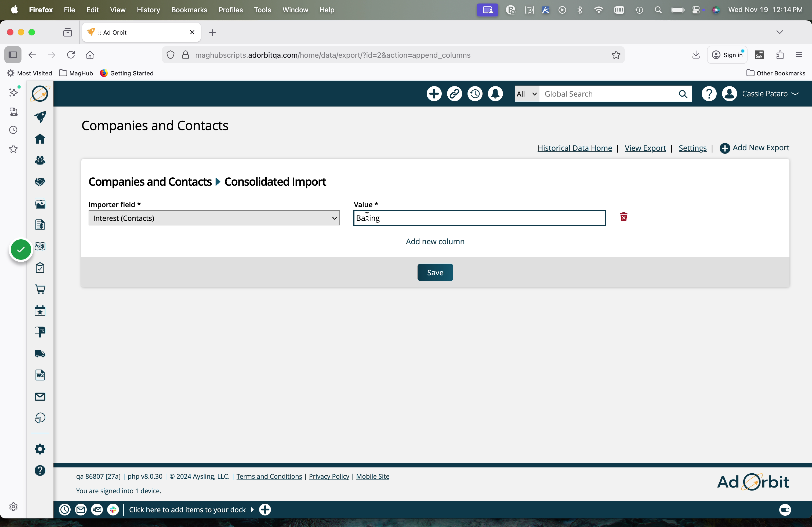This screenshot has width=812, height=527.
Task: Click the red delete column trash icon
Action: [624, 217]
